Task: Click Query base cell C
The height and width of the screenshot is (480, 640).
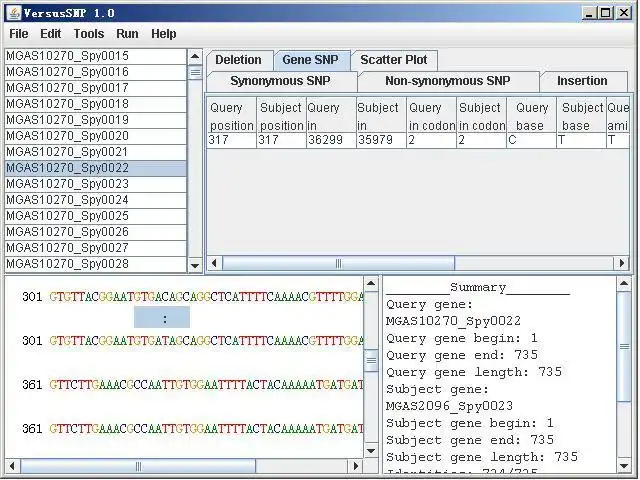Action: pyautogui.click(x=531, y=140)
